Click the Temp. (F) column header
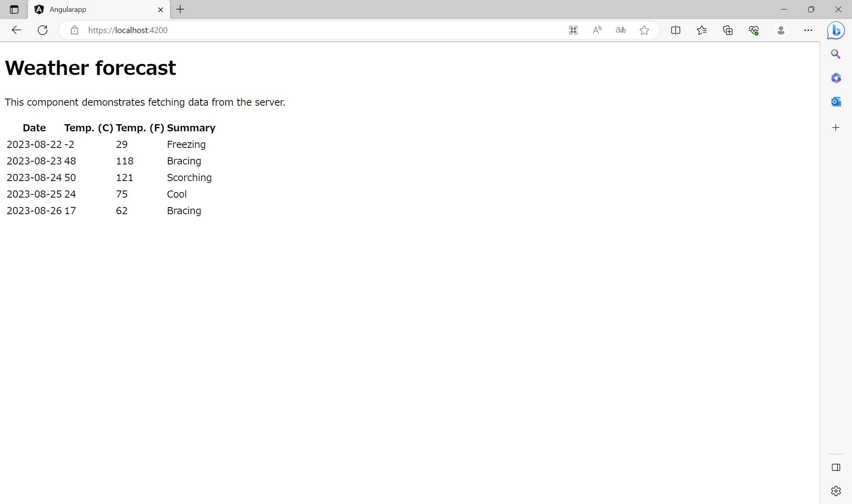Viewport: 852px width, 504px height. pyautogui.click(x=140, y=128)
